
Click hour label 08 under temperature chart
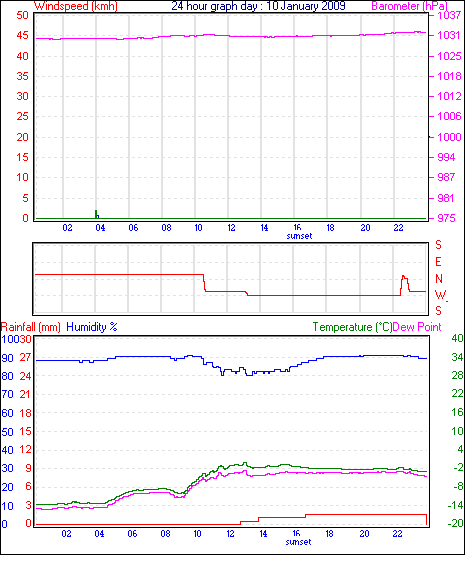click(x=165, y=534)
